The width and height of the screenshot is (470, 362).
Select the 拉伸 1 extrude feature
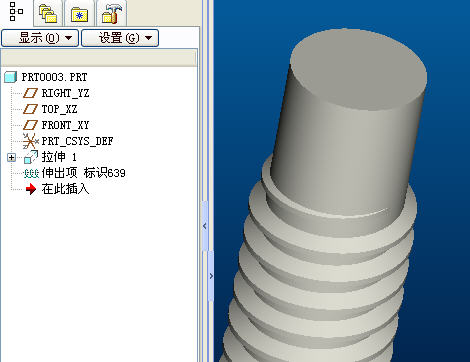coord(59,157)
